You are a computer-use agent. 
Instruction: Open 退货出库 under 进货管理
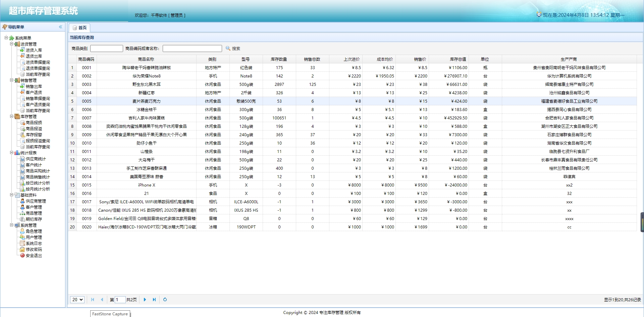[x=34, y=56]
